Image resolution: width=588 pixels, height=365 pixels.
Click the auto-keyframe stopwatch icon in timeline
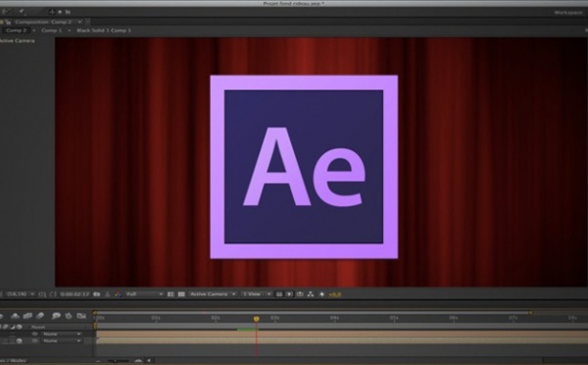point(69,316)
